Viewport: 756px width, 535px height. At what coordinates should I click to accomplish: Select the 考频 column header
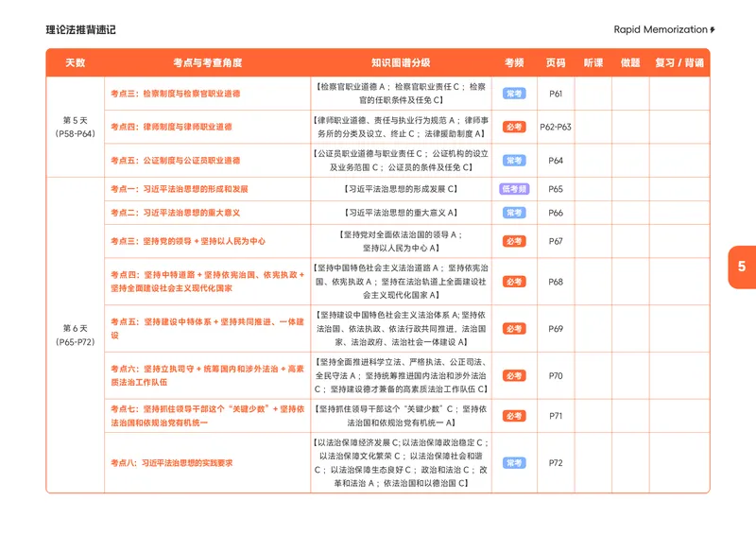click(x=514, y=62)
